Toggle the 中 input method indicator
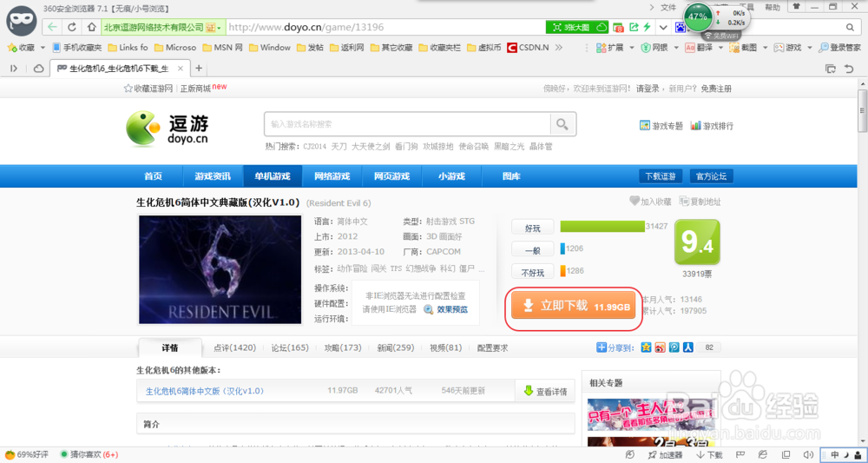Viewport: 868px width, 463px height. tap(835, 454)
